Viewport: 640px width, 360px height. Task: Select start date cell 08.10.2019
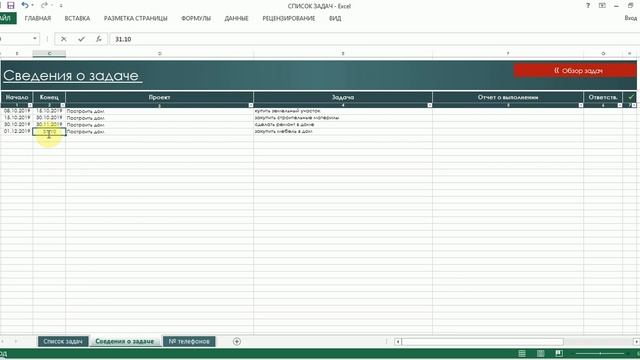(17, 111)
